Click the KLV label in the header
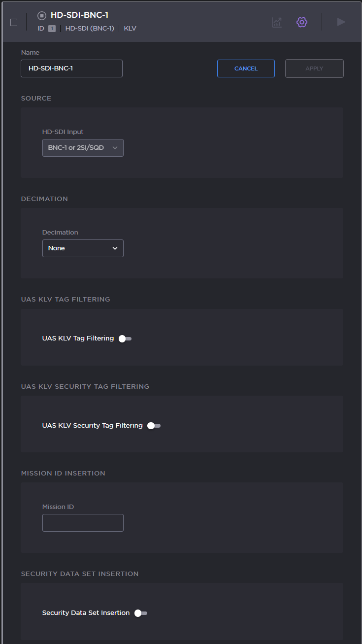Screen dimensions: 362x644 [x=130, y=29]
